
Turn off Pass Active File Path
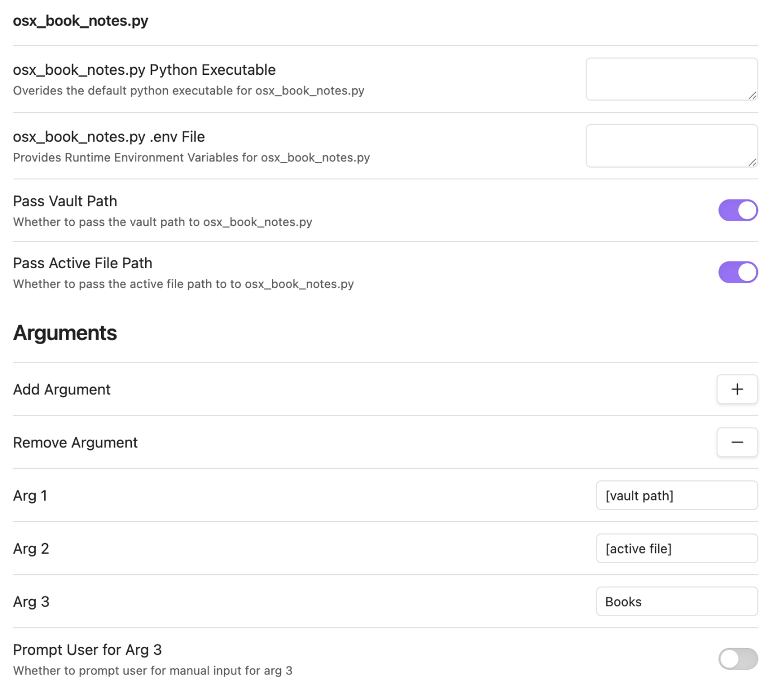(738, 272)
